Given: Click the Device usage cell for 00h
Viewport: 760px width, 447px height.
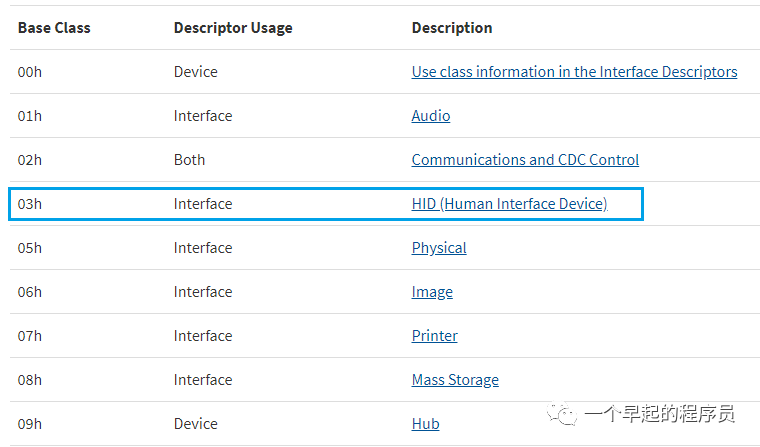Looking at the screenshot, I should tap(195, 72).
